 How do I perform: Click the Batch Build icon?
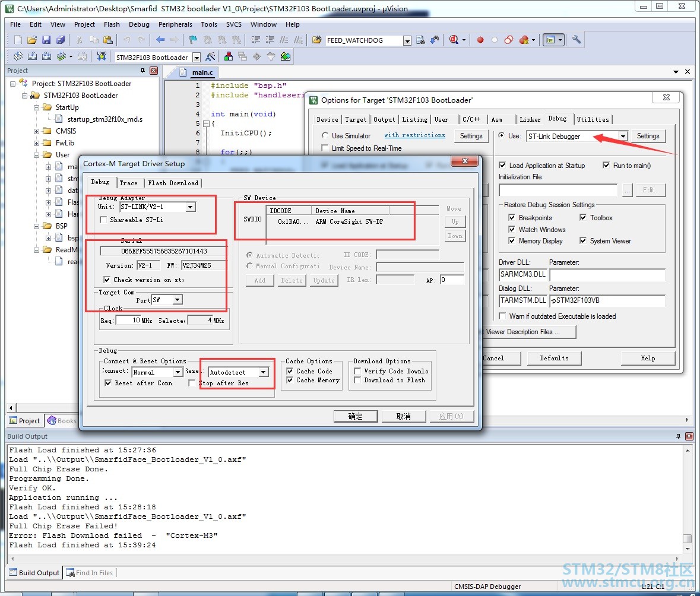(61, 56)
